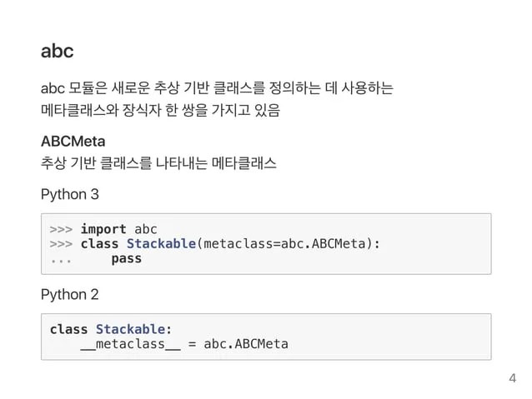Click the 'abc' slide title
This screenshot has height=399, width=532.
click(57, 51)
